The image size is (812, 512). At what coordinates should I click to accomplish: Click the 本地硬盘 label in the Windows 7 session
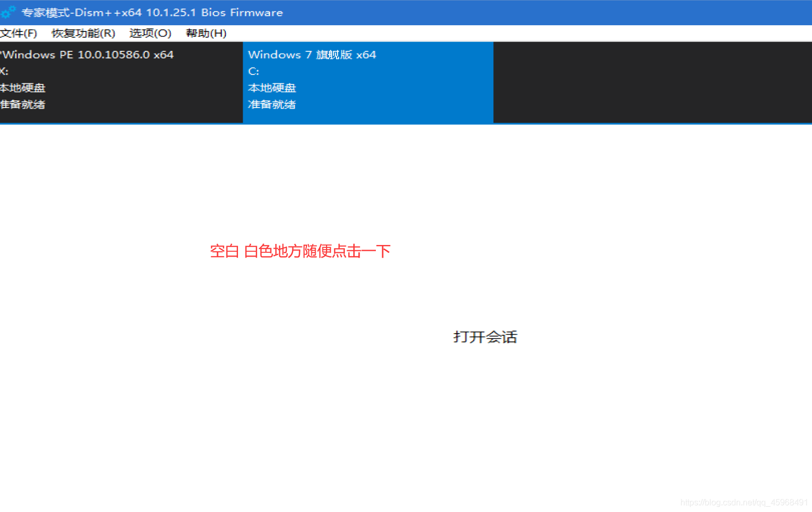[272, 88]
